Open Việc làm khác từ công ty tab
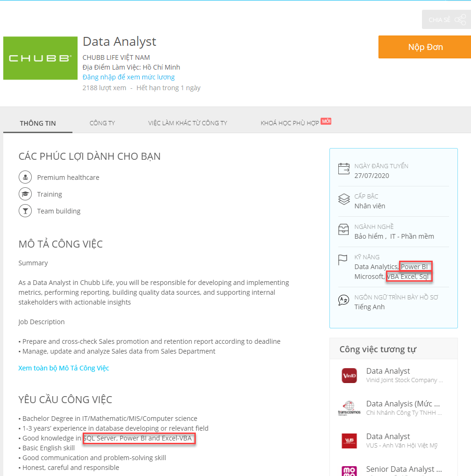Screen dimensions: 471x476 click(x=187, y=123)
